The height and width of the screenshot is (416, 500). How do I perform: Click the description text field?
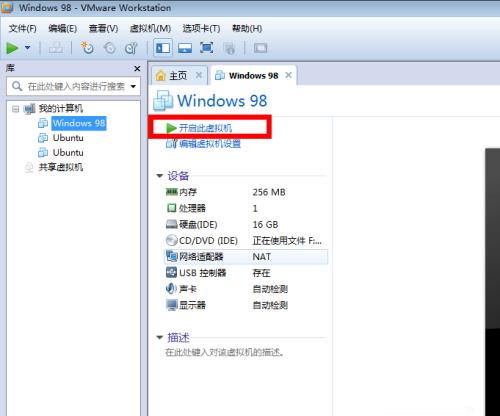pyautogui.click(x=225, y=352)
